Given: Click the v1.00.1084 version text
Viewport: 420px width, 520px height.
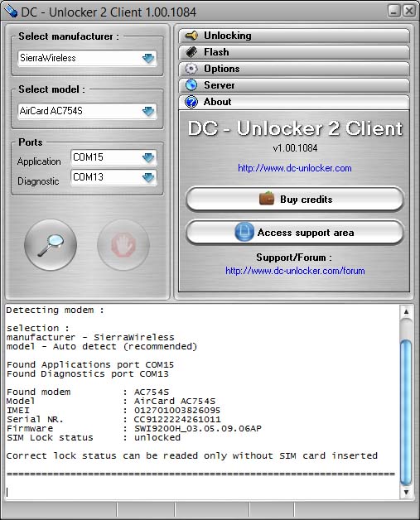Looking at the screenshot, I should (x=295, y=148).
